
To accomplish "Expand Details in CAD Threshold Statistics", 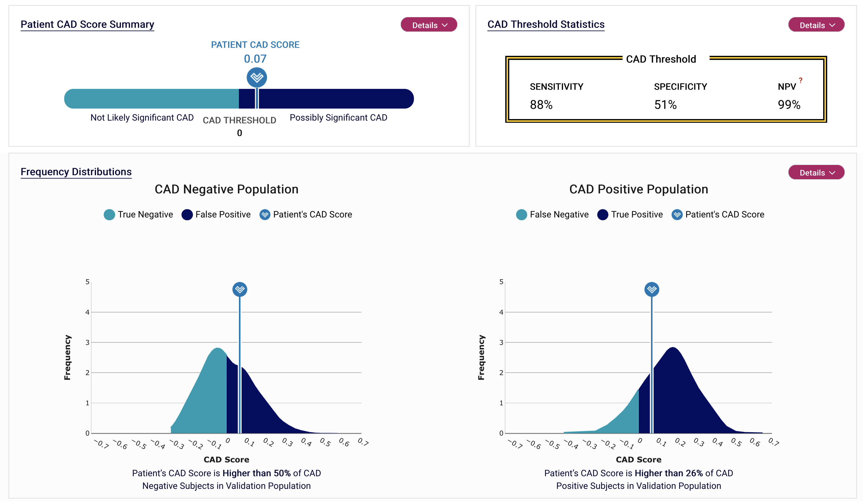I will (x=816, y=25).
